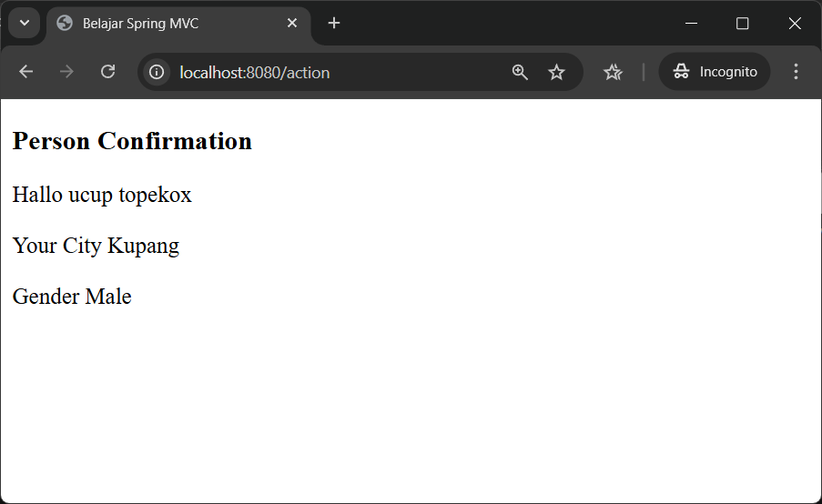Close the browser window
The height and width of the screenshot is (504, 822).
795,23
